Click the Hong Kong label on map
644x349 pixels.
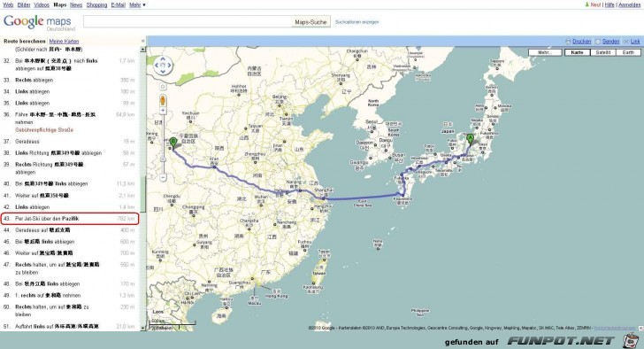click(x=276, y=296)
